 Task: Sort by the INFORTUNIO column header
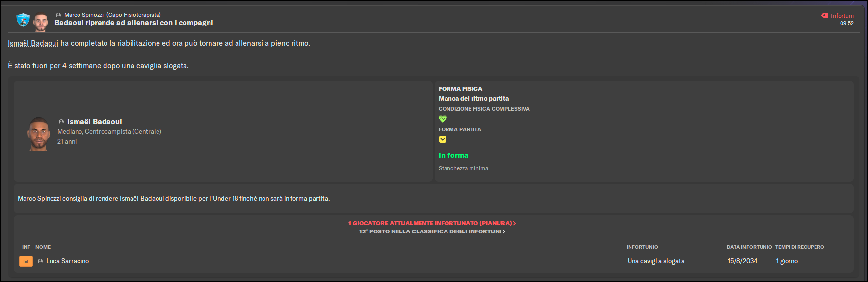pyautogui.click(x=642, y=247)
